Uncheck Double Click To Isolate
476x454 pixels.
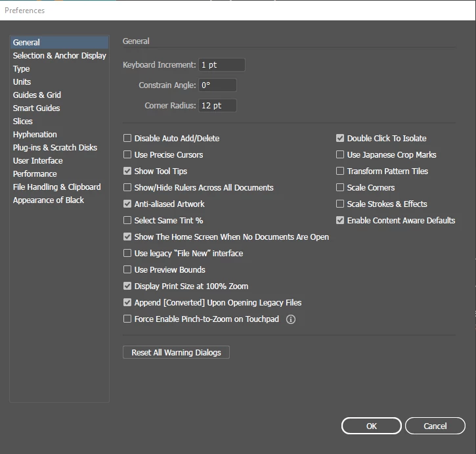[x=340, y=138]
